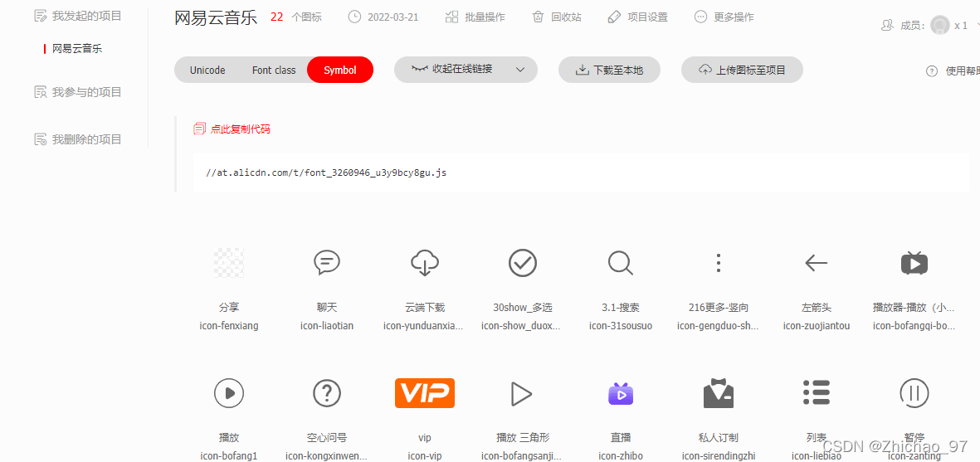
Task: Switch to the Font class tab
Action: click(274, 70)
